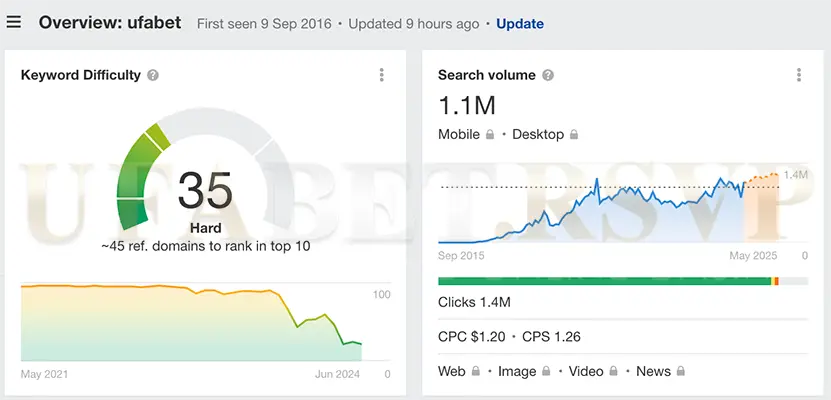Click the lock icon next to Mobile
831x400 pixels.
click(491, 134)
